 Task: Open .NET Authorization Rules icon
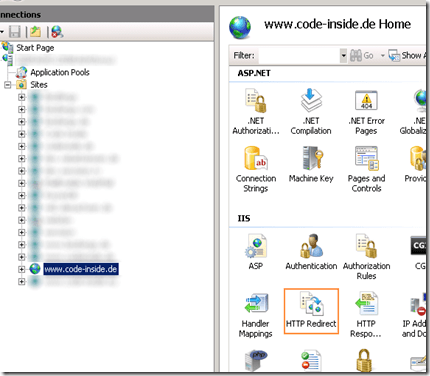pyautogui.click(x=256, y=112)
